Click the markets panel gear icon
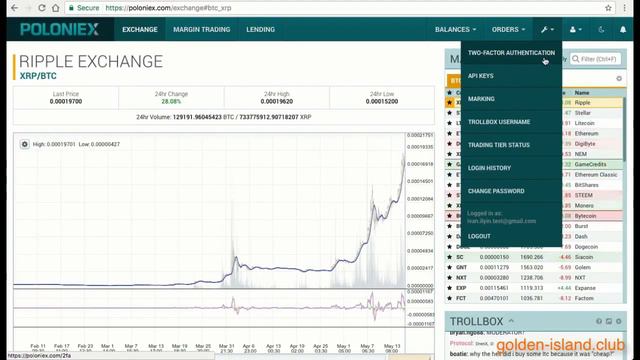This screenshot has width=640, height=360. pos(619,78)
